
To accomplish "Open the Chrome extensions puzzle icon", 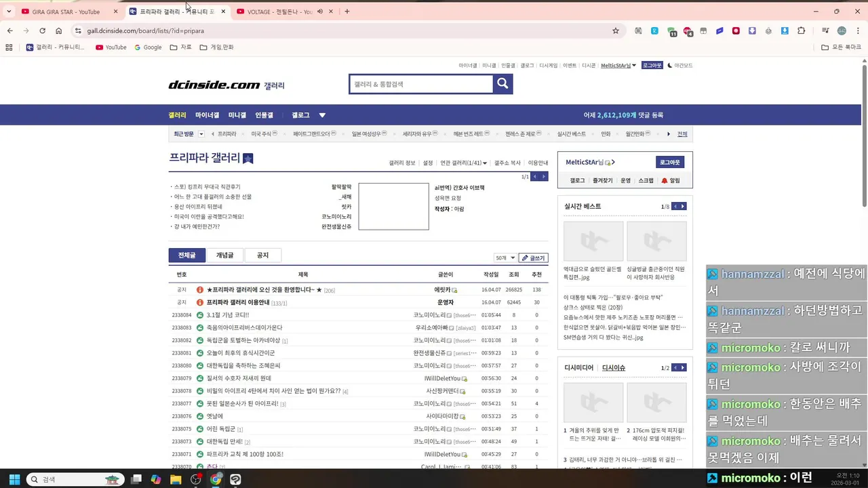I will coord(801,30).
